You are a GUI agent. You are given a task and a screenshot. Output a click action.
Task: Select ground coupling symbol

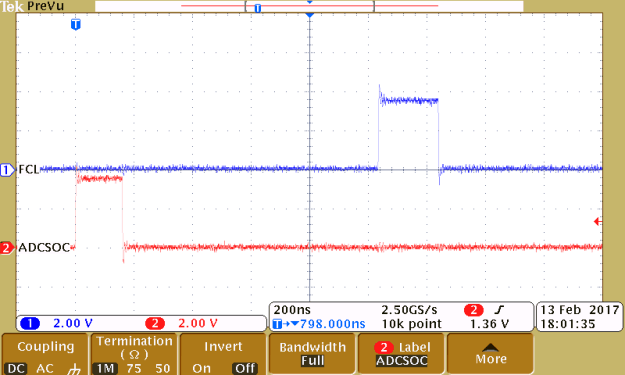click(74, 369)
